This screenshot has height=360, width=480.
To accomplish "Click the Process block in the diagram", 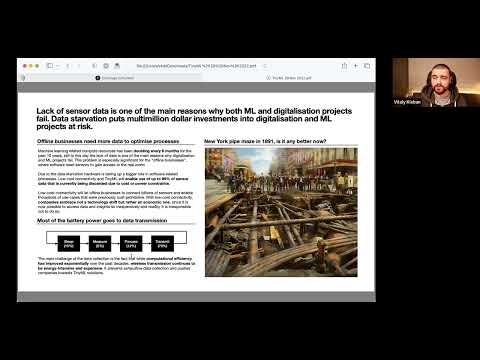I will 131,244.
